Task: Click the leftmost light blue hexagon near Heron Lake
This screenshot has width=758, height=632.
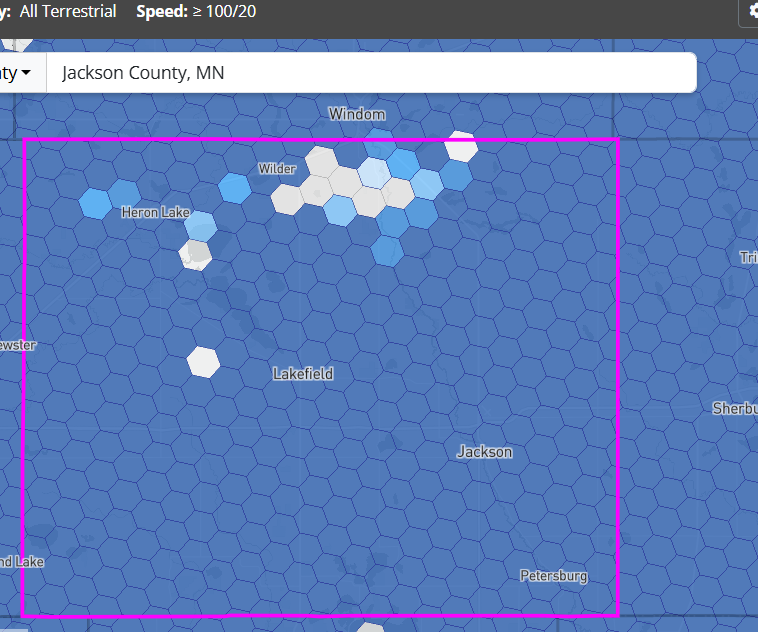Action: [94, 203]
